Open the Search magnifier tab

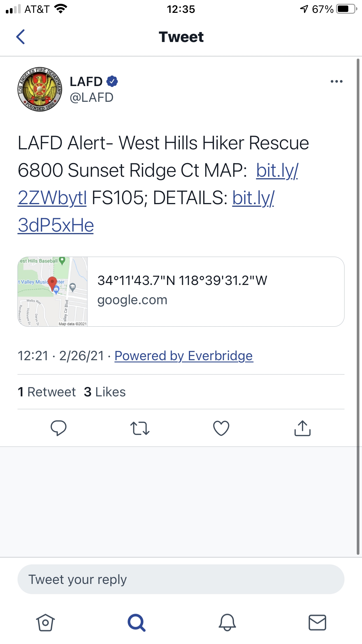(x=136, y=622)
